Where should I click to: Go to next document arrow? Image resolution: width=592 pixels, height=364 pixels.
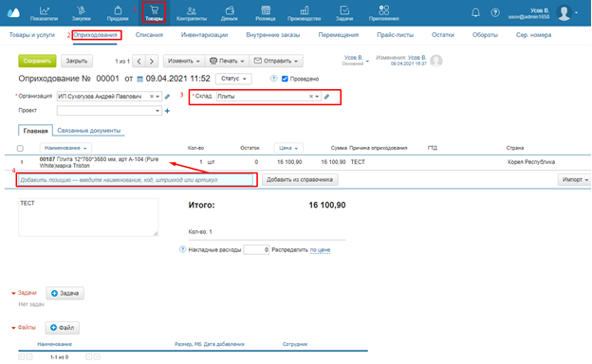point(152,61)
